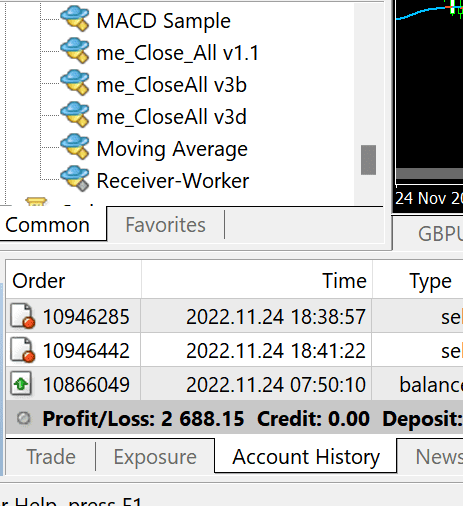Click the chart horizontal scrollbar
This screenshot has width=463, height=506.
pos(429,173)
